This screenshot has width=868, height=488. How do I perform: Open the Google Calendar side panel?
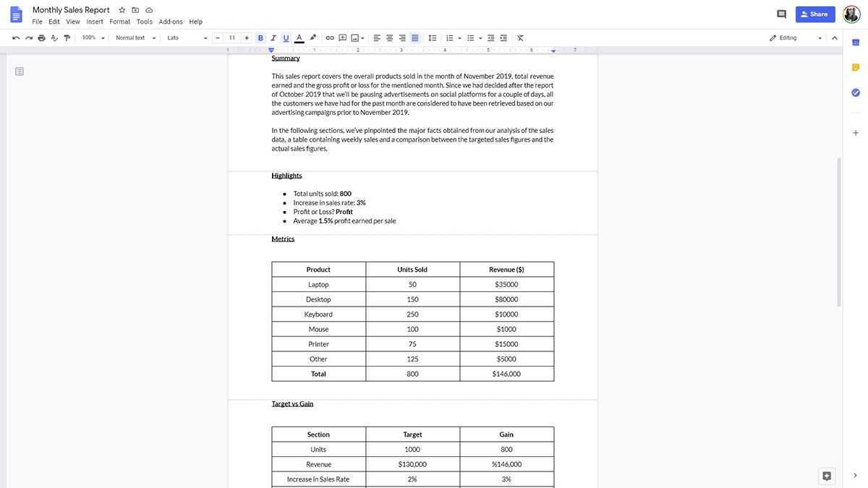[855, 42]
